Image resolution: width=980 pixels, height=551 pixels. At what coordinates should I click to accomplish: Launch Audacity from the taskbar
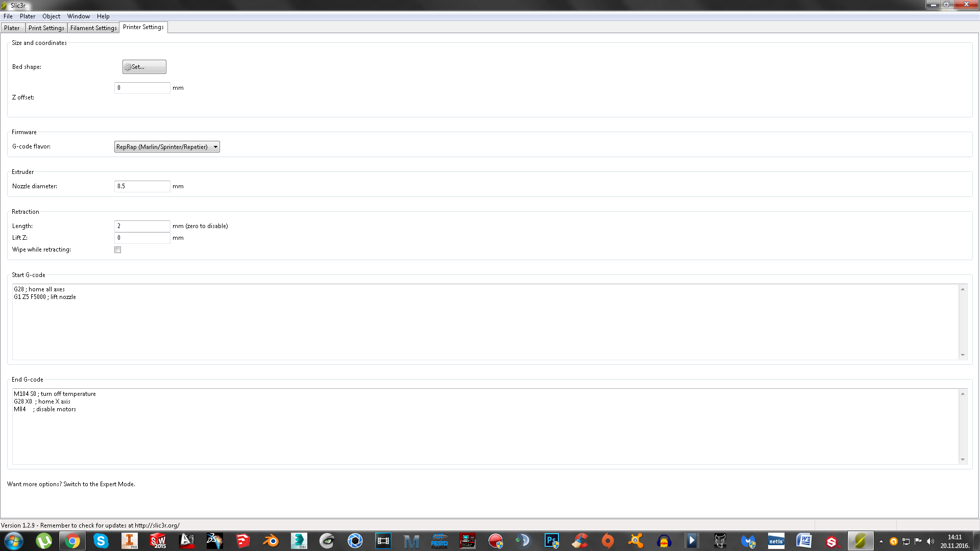pos(664,541)
